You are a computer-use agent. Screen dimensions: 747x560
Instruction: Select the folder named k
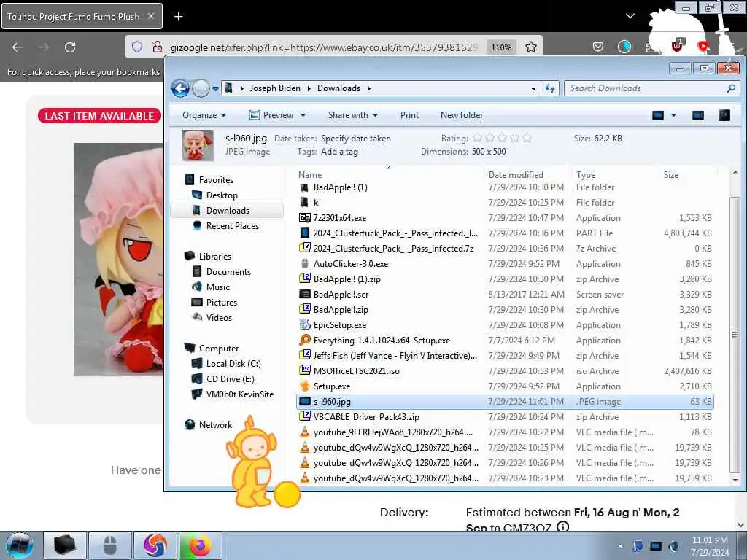(316, 203)
